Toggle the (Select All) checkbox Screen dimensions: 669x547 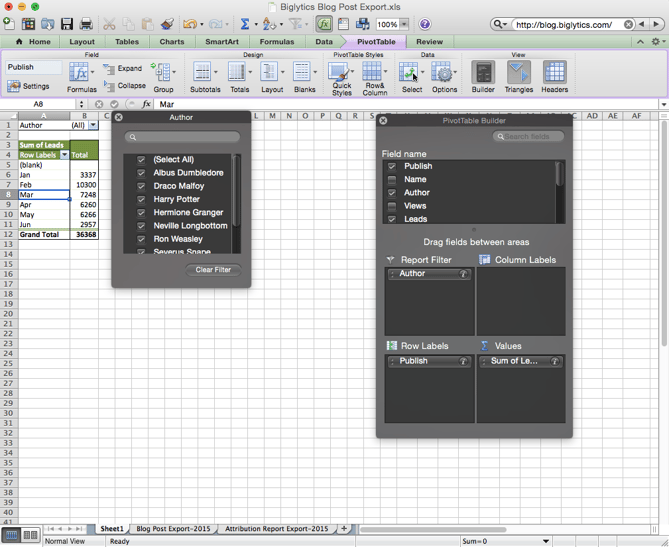point(141,160)
